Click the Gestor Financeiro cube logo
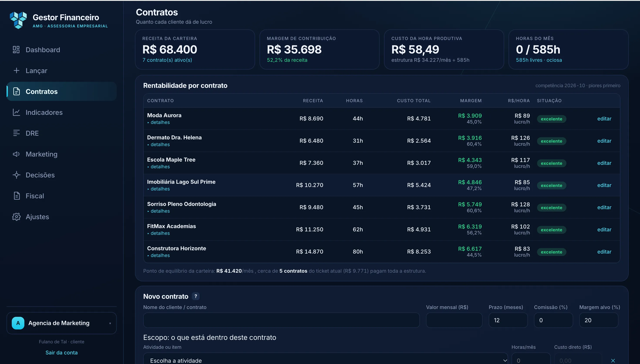640x364 pixels. point(18,20)
